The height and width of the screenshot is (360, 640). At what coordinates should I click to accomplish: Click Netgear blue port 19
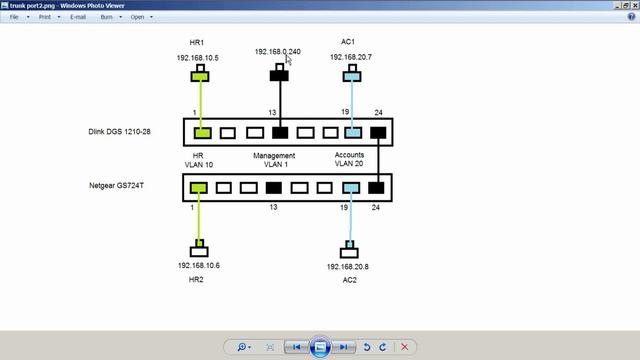351,188
